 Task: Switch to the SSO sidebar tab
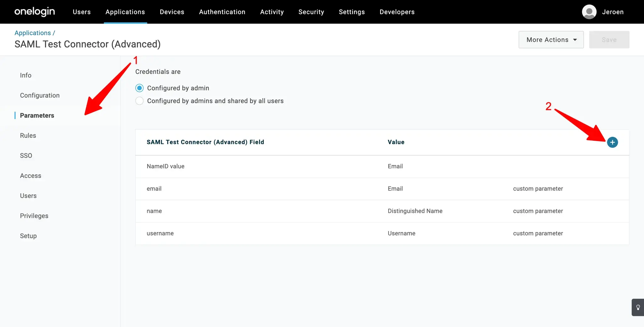(x=26, y=155)
